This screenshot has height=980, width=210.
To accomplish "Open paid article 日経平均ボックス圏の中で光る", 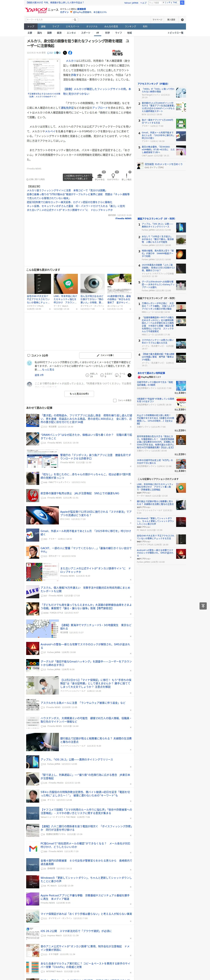I will 155,384.
